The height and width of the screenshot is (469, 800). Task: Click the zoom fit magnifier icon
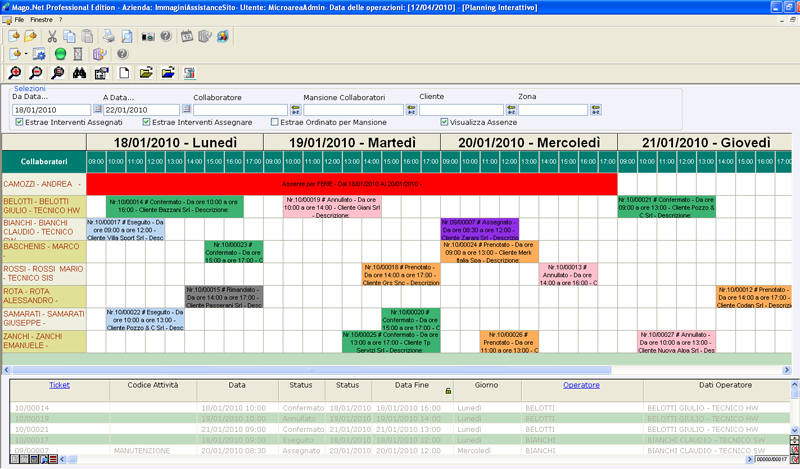[x=58, y=73]
